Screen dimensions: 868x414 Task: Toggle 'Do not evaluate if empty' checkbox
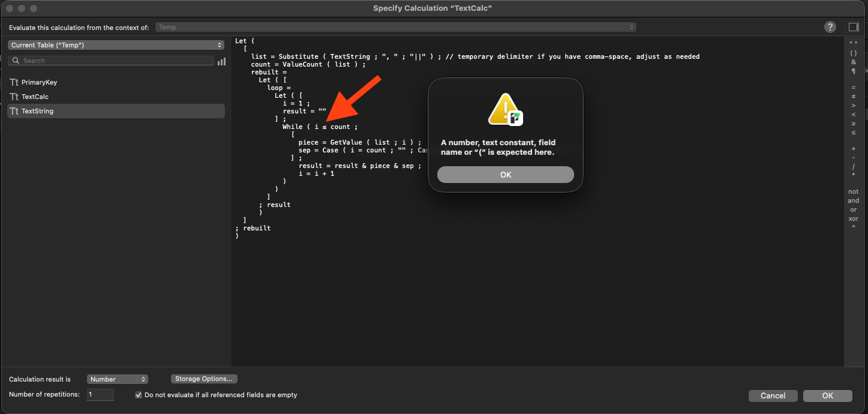139,395
